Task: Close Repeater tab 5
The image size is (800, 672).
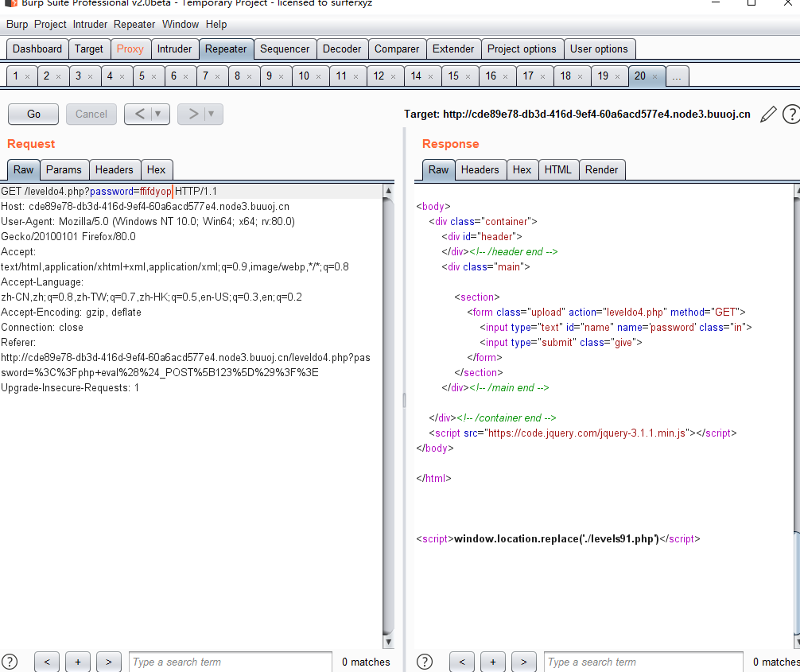Action: click(153, 76)
